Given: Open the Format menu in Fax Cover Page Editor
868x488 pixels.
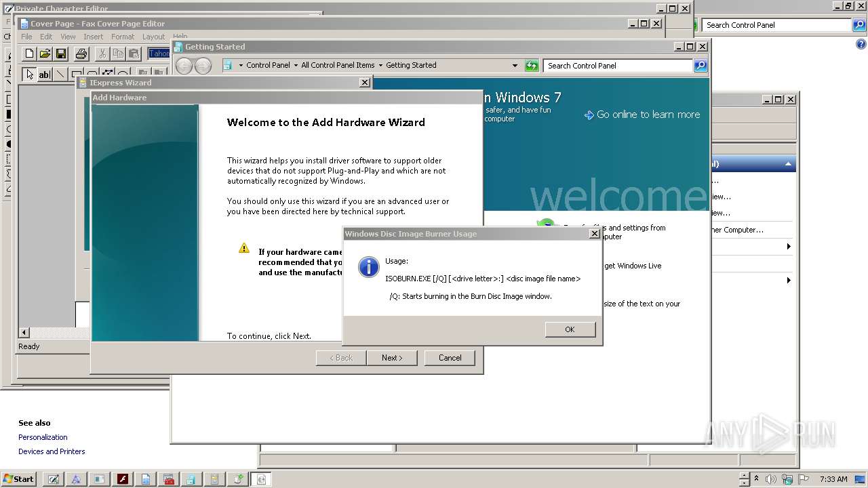Looking at the screenshot, I should (123, 37).
